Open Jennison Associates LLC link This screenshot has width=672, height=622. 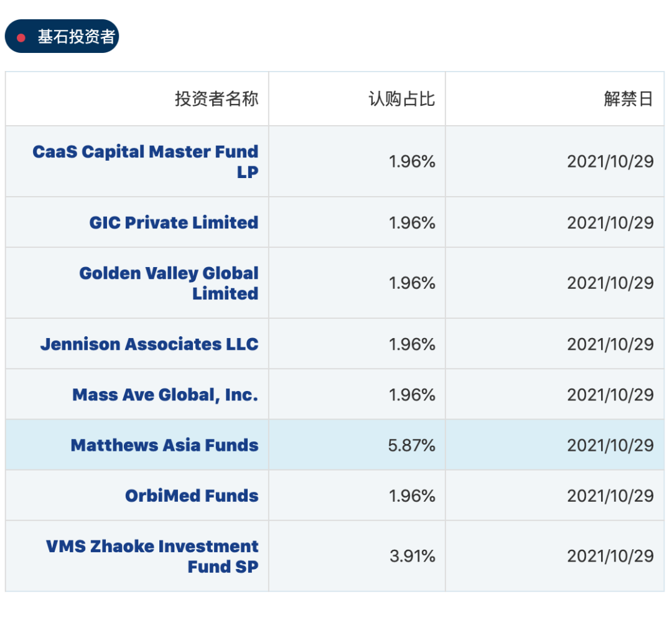click(149, 344)
